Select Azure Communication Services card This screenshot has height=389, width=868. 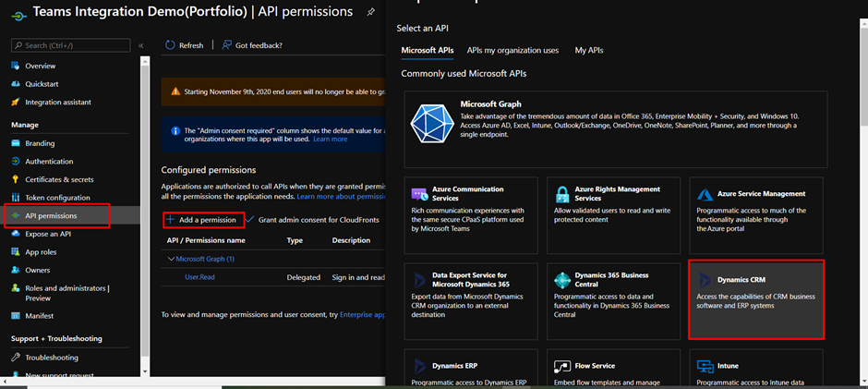click(x=471, y=215)
